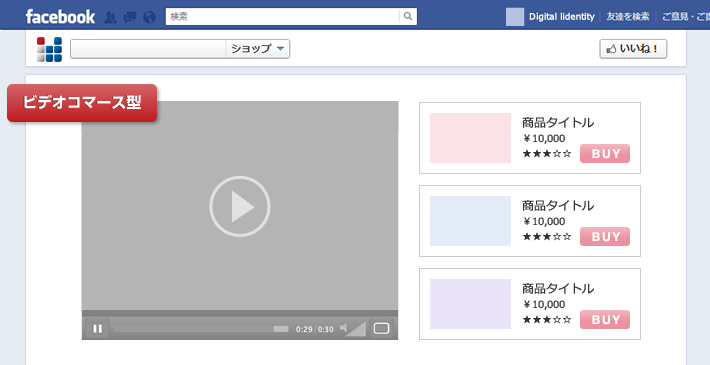Mute the video via speaker icon
The height and width of the screenshot is (365, 710).
(x=344, y=328)
